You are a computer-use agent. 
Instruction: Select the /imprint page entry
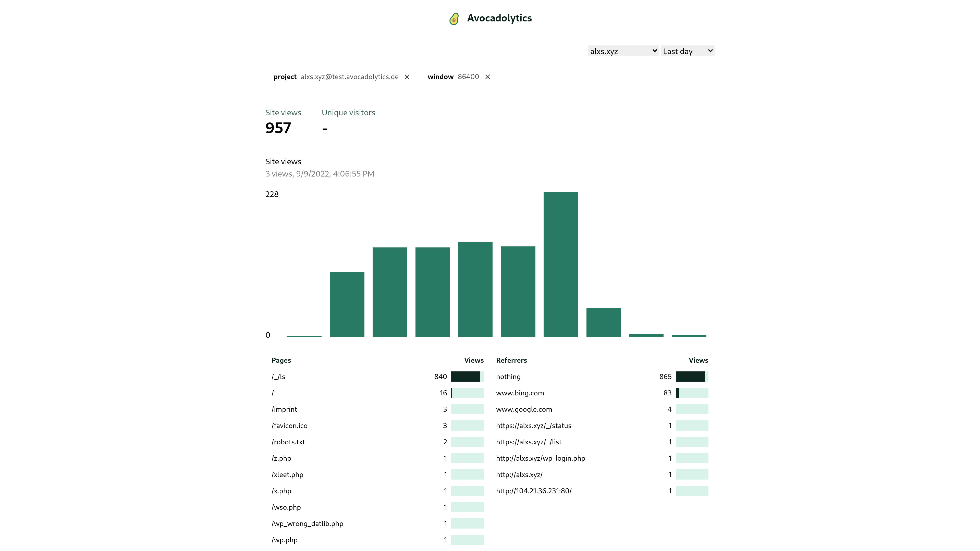(x=284, y=409)
